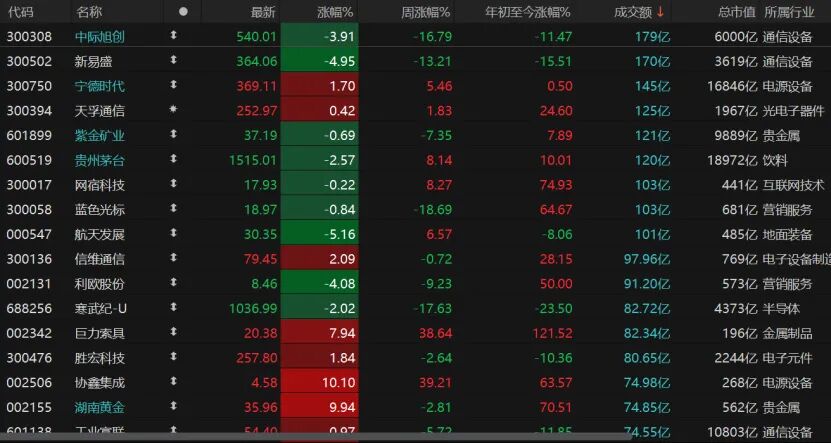Click the 代码 column header
This screenshot has width=831, height=443.
20,12
